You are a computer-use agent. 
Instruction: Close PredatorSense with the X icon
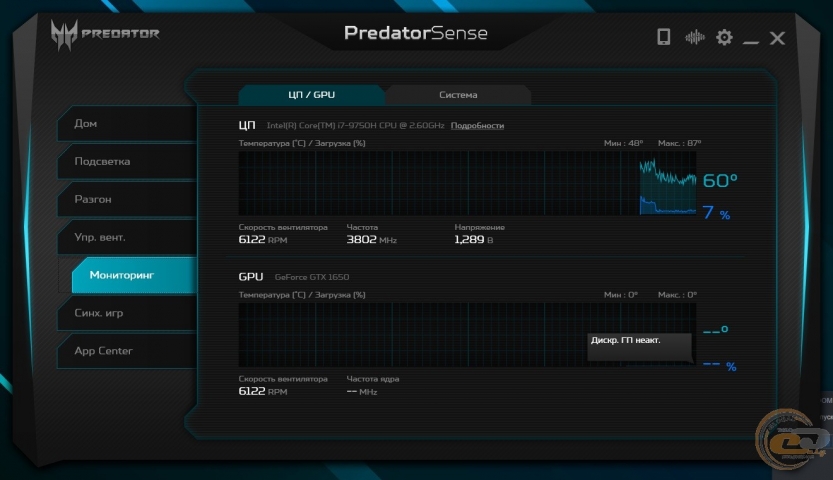(777, 38)
